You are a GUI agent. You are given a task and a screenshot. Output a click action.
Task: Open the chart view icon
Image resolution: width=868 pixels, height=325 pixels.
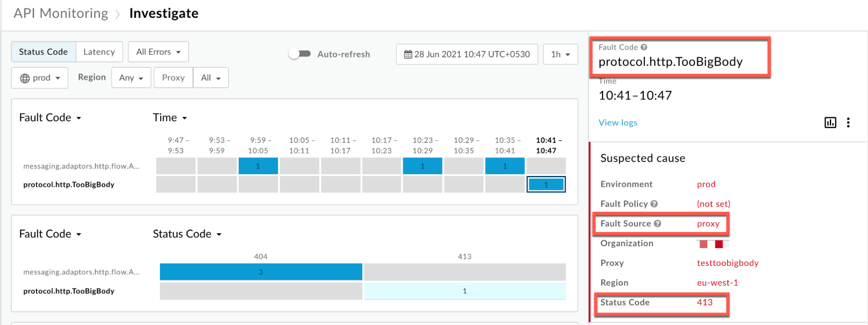[830, 123]
